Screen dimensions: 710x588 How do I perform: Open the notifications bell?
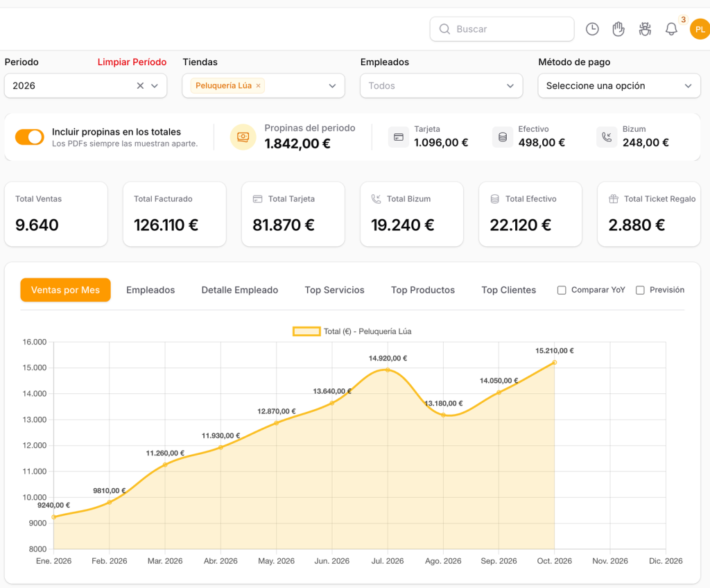671,29
